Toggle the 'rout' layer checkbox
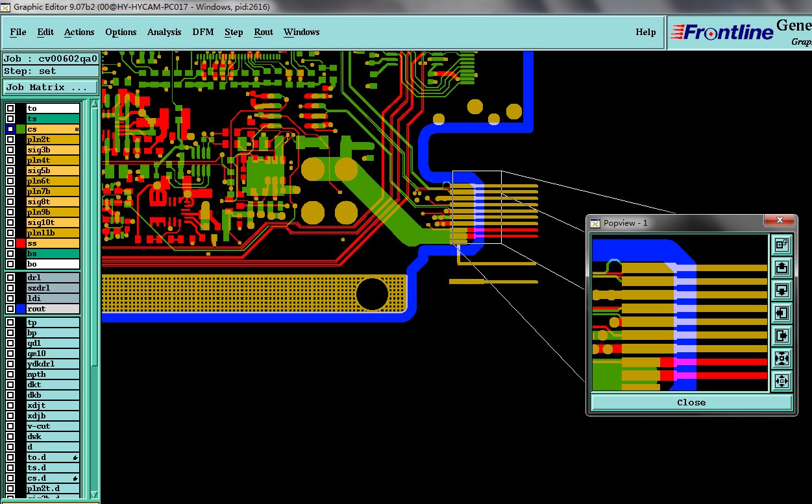Screen dimensions: 812x504 [x=10, y=309]
